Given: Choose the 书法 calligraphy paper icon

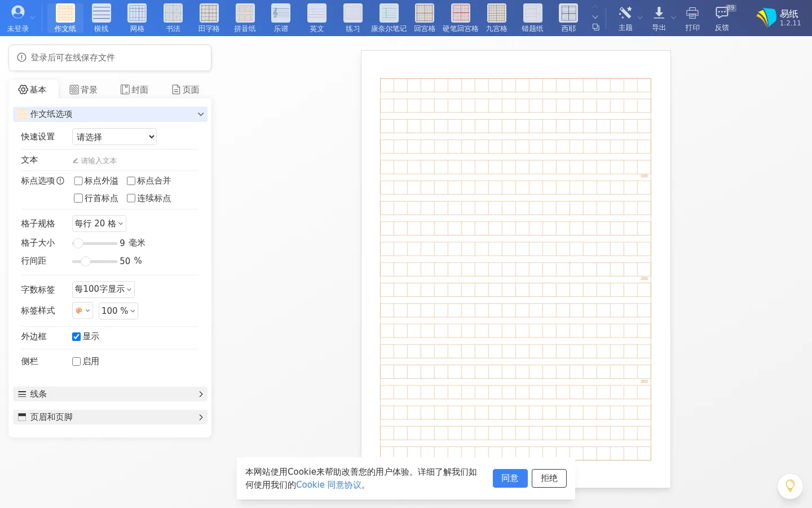Looking at the screenshot, I should (x=173, y=17).
